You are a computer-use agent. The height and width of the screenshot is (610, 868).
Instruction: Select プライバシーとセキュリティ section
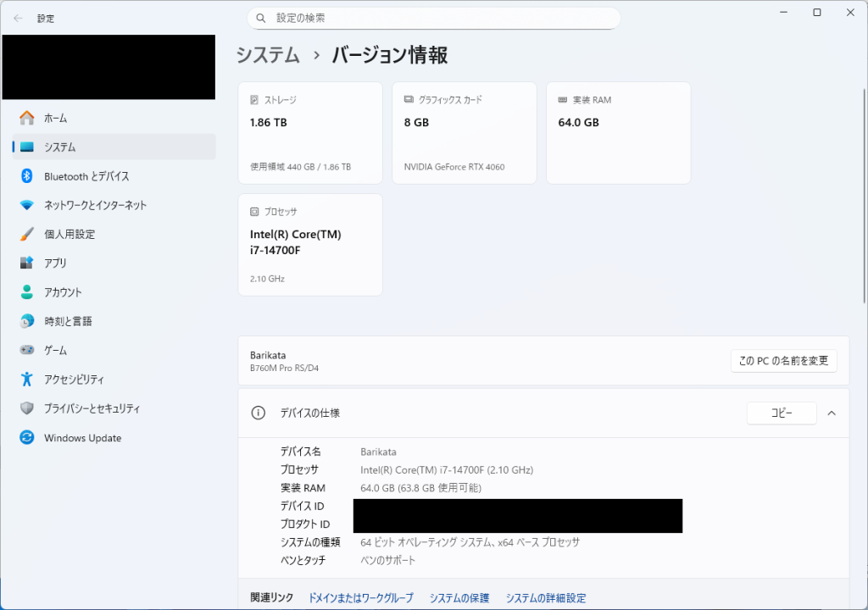(x=93, y=408)
